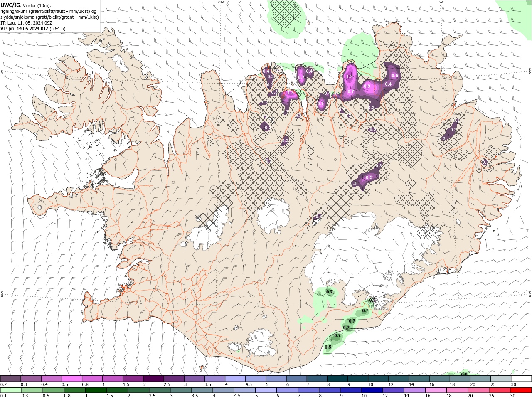The width and height of the screenshot is (532, 399).
Task: Select the bright red 30 swatch in bottom legend row
Action: (520, 390)
